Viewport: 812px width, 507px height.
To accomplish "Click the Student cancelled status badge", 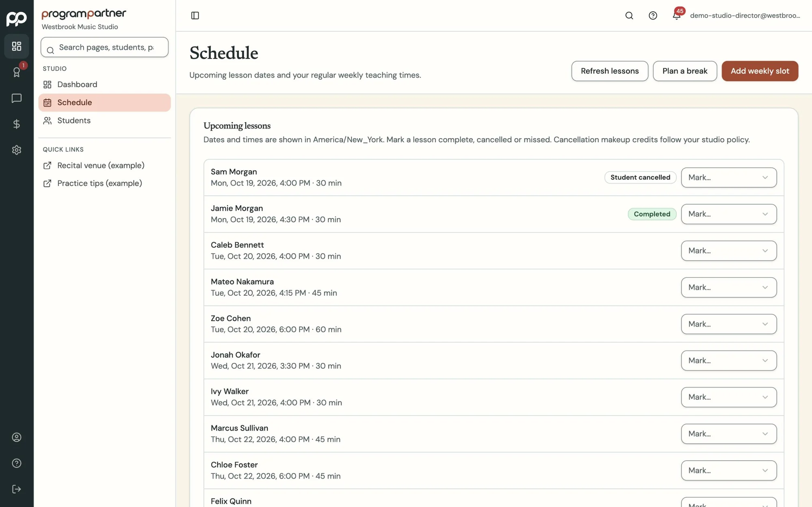I will pyautogui.click(x=640, y=178).
